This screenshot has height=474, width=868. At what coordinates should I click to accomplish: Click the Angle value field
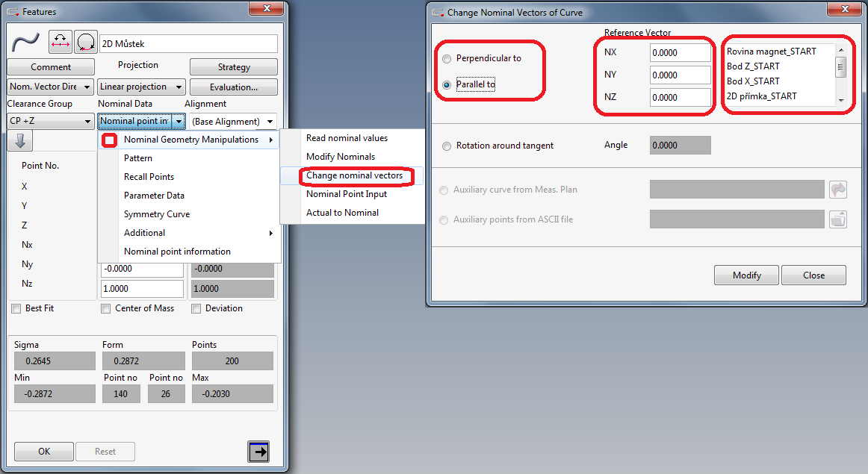pos(681,146)
